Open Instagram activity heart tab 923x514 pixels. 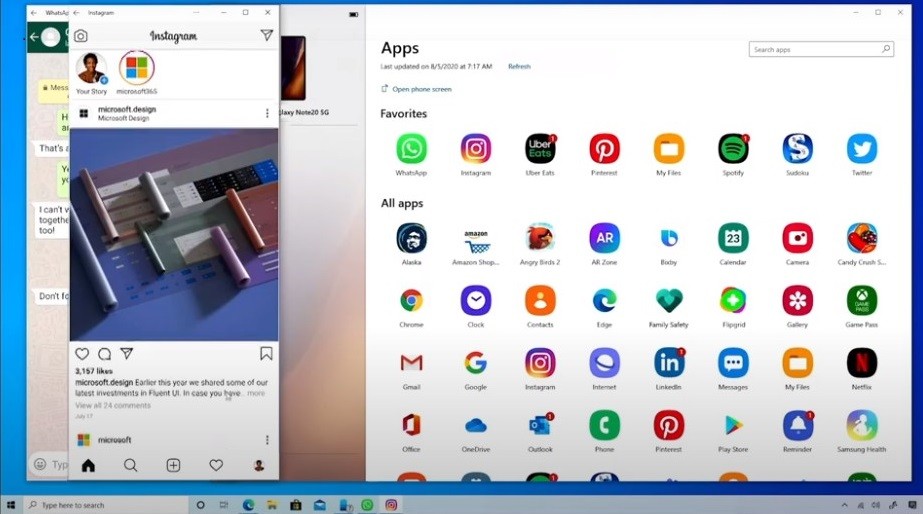(x=216, y=466)
